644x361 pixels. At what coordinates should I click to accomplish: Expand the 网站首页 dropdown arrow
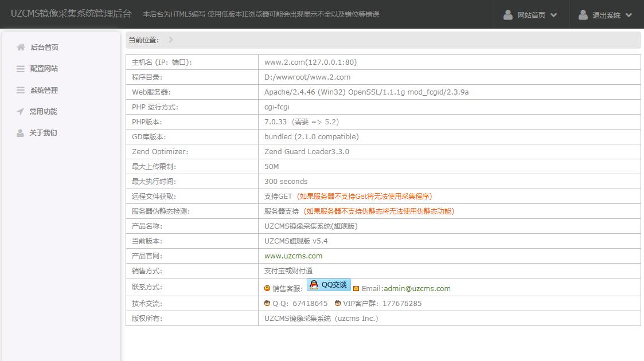coord(553,15)
